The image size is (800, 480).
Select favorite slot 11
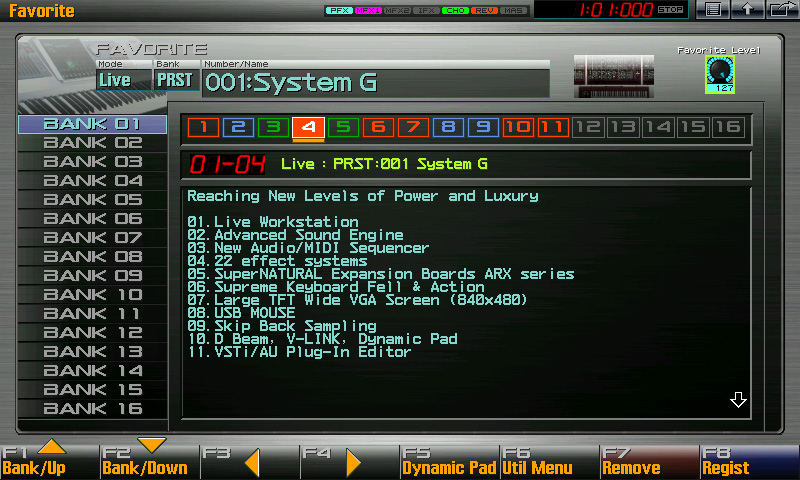553,127
